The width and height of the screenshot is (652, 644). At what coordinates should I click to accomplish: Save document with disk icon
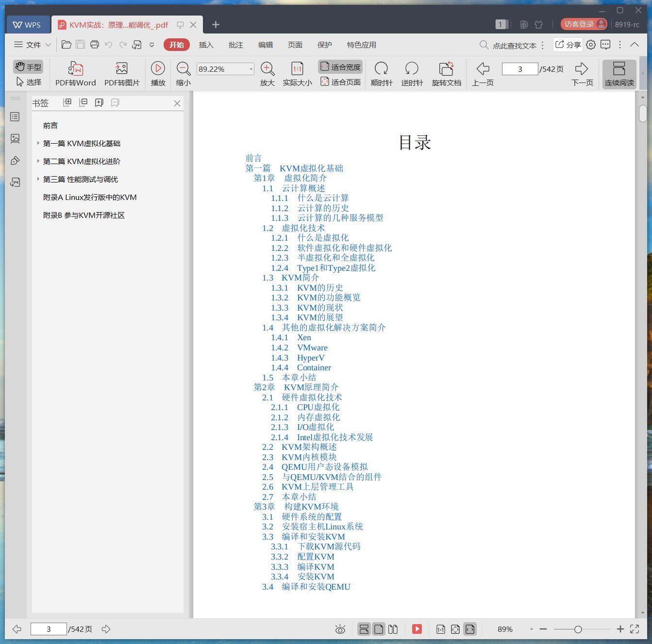click(x=81, y=45)
